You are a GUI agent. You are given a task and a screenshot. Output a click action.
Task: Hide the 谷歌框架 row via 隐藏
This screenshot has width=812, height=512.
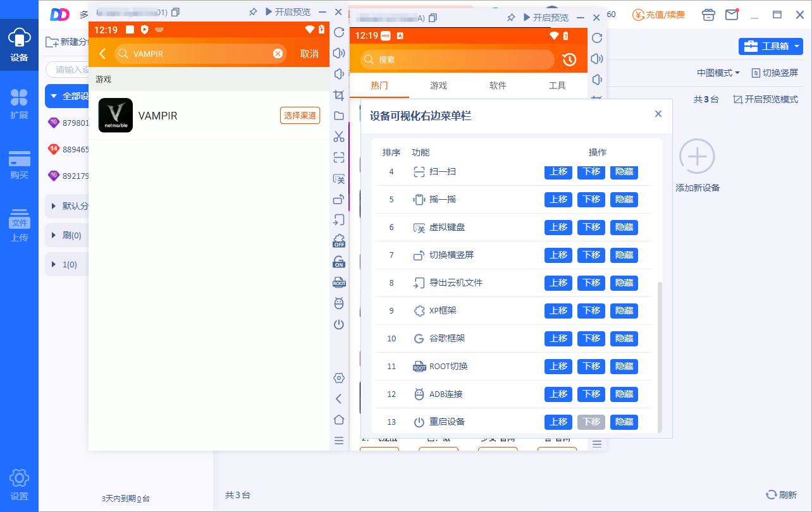[624, 339]
